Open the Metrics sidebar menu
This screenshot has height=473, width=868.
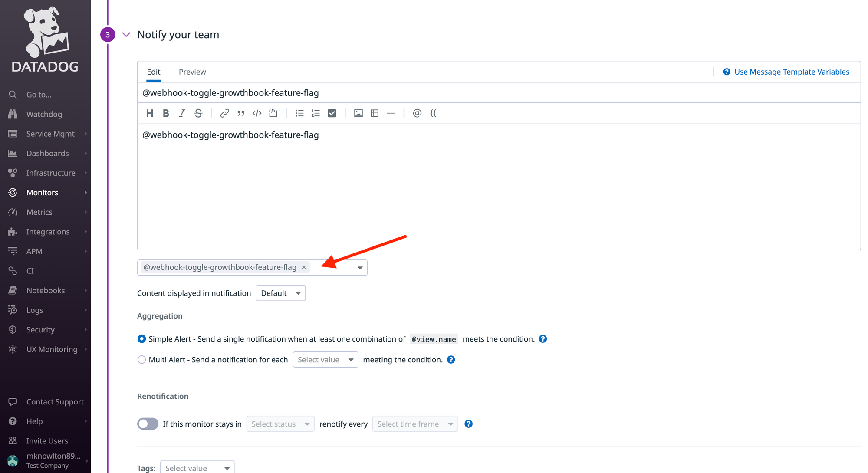(x=46, y=212)
